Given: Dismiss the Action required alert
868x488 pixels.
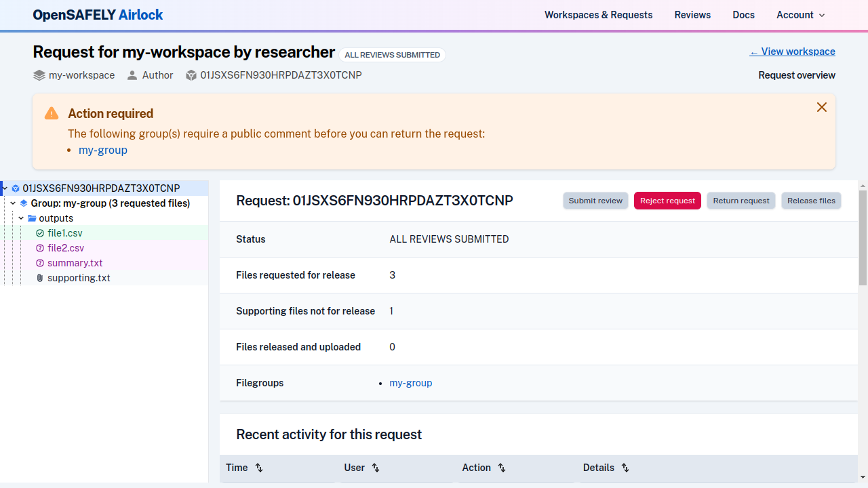Looking at the screenshot, I should 821,107.
